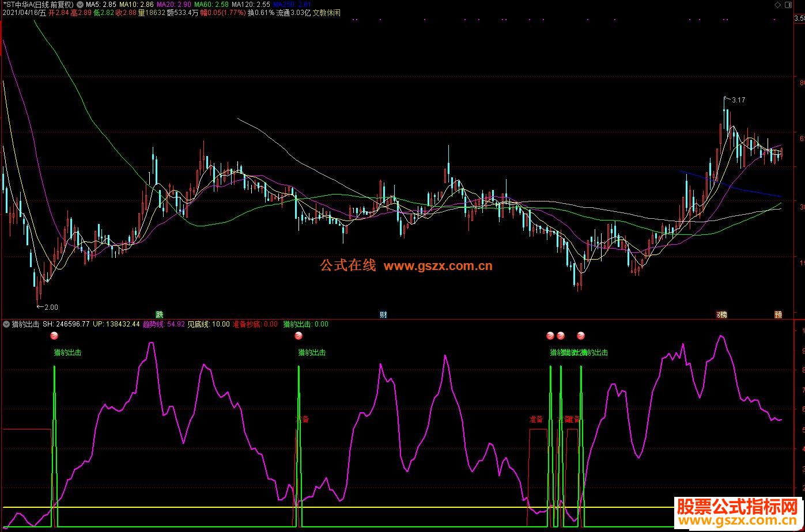Image resolution: width=805 pixels, height=532 pixels.
Task: Click the 开2.84 opening price value
Action: click(59, 13)
